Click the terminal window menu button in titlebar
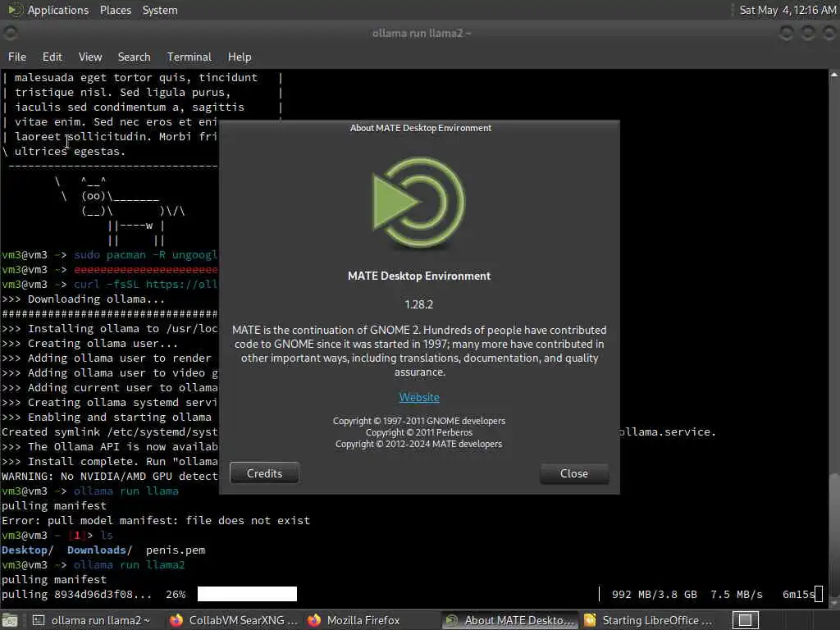The height and width of the screenshot is (630, 840). [10, 33]
